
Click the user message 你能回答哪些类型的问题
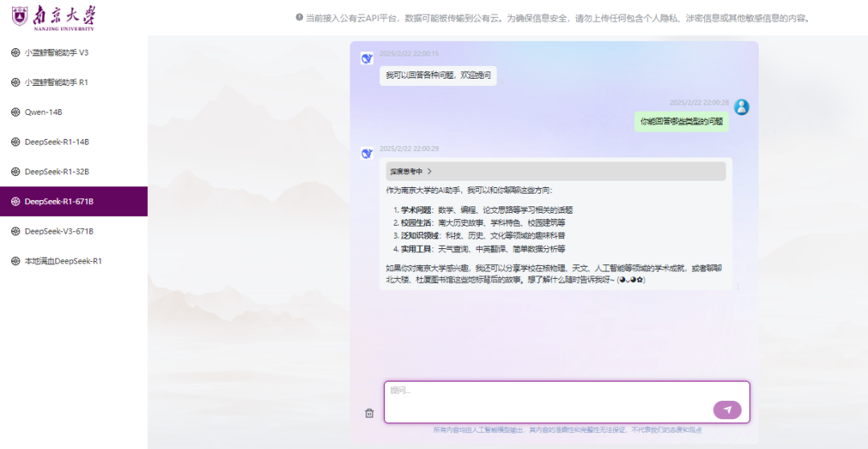point(682,121)
